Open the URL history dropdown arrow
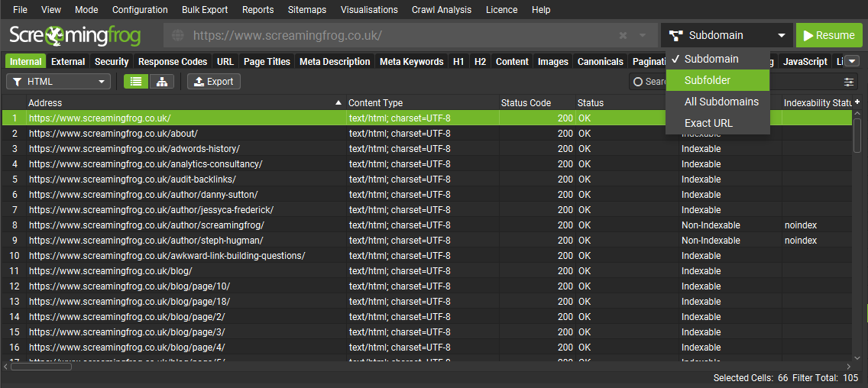This screenshot has width=868, height=388. 643,35
